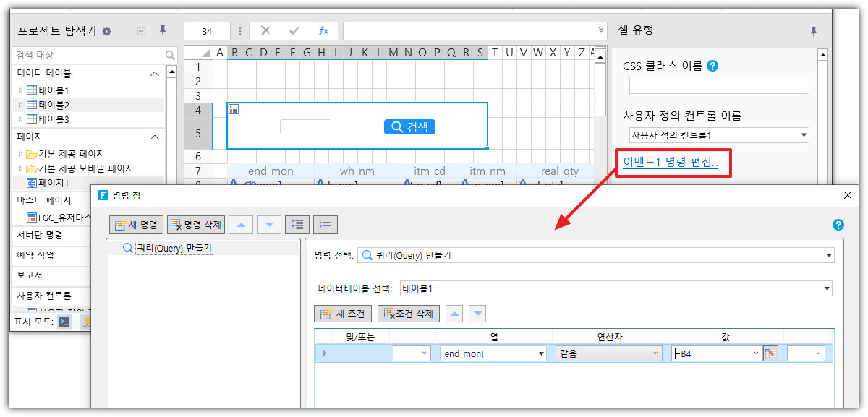
Task: Click the fx insert function icon
Action: pos(323,30)
